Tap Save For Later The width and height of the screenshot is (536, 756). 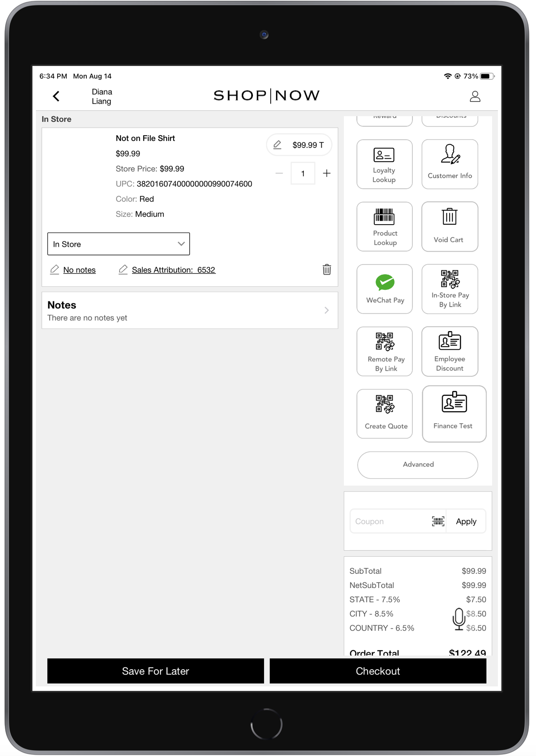tap(155, 671)
